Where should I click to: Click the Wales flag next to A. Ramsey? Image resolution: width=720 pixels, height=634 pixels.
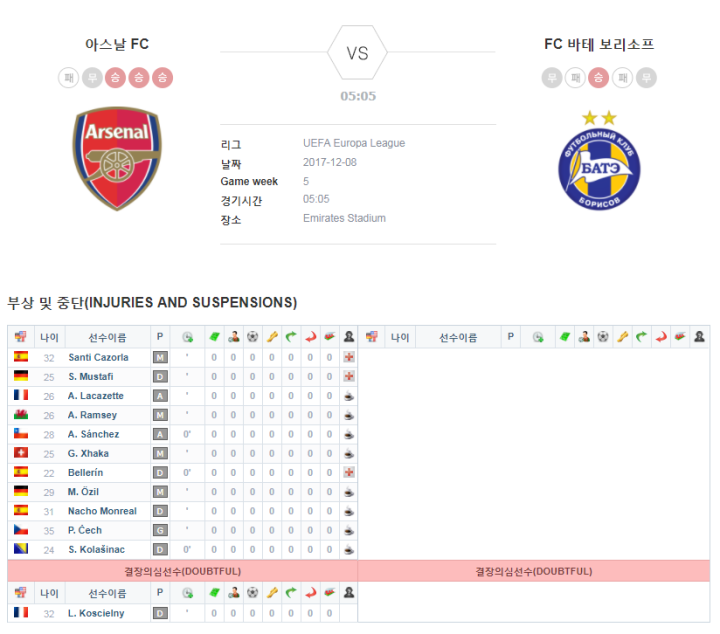(21, 415)
